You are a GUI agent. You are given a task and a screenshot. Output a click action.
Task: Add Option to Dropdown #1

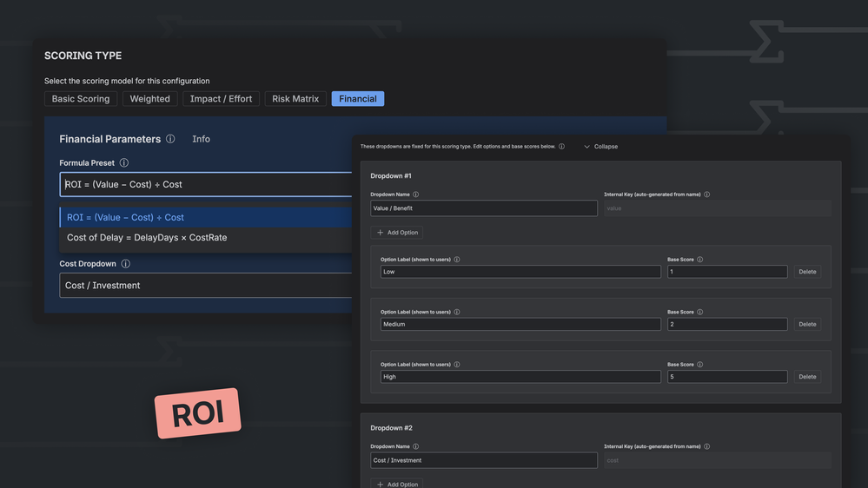[397, 233]
